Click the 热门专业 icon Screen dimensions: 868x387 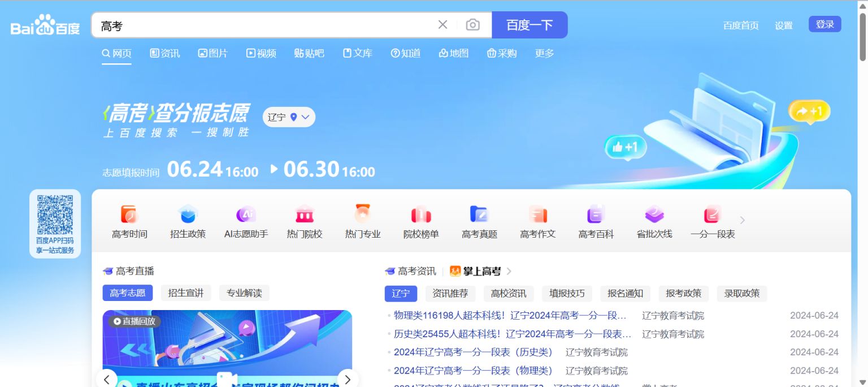363,222
